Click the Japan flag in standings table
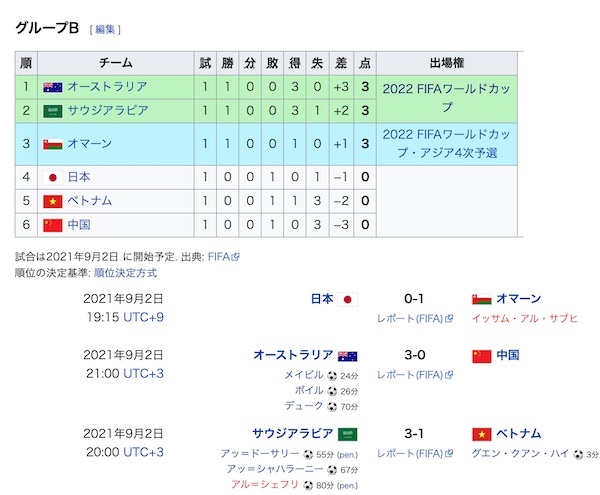This screenshot has height=495, width=600. pyautogui.click(x=53, y=177)
